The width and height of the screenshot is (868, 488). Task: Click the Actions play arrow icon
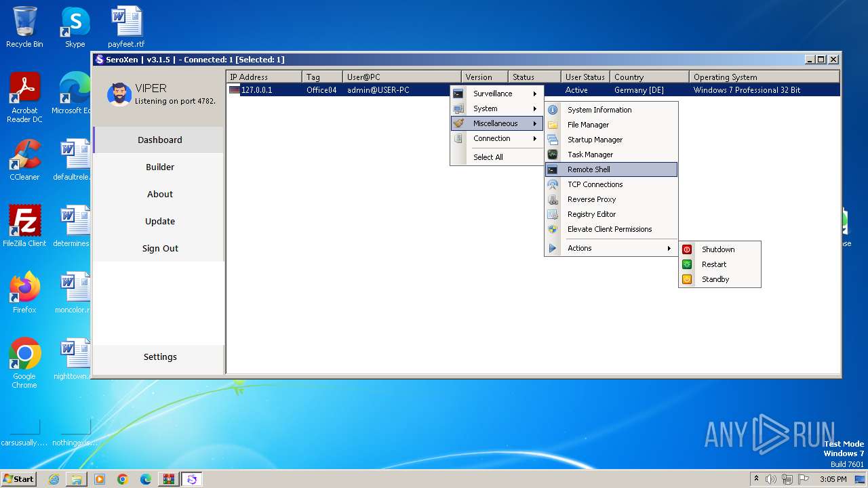click(553, 248)
